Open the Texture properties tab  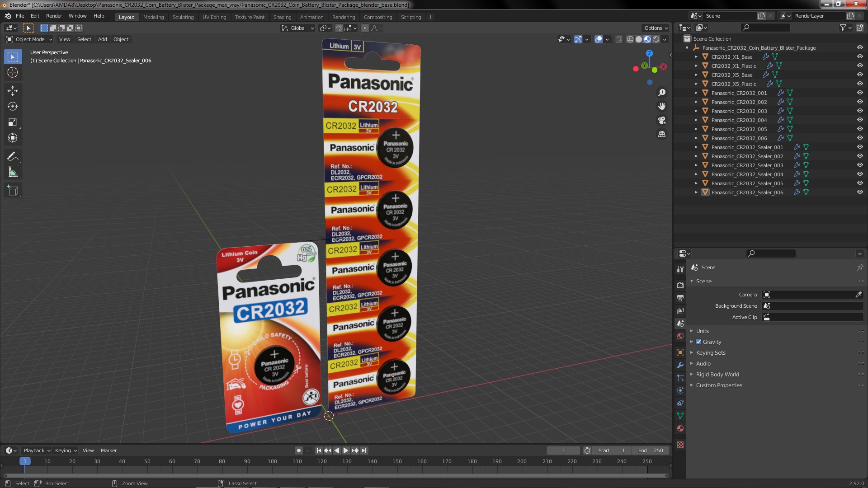pyautogui.click(x=680, y=445)
